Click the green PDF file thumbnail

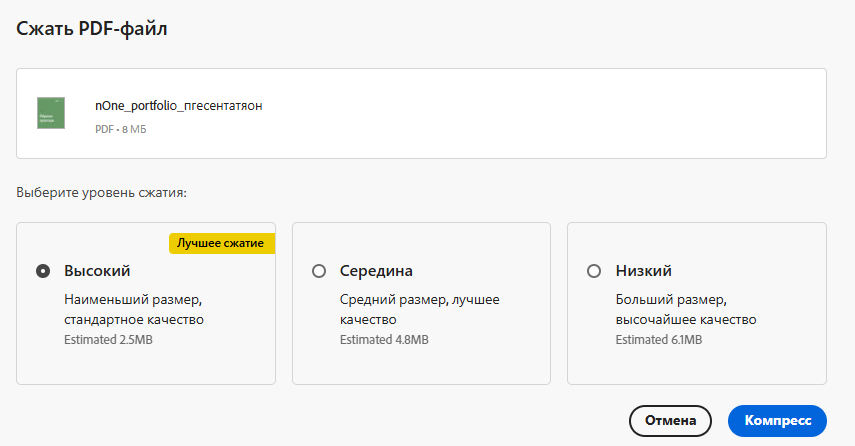(x=51, y=113)
